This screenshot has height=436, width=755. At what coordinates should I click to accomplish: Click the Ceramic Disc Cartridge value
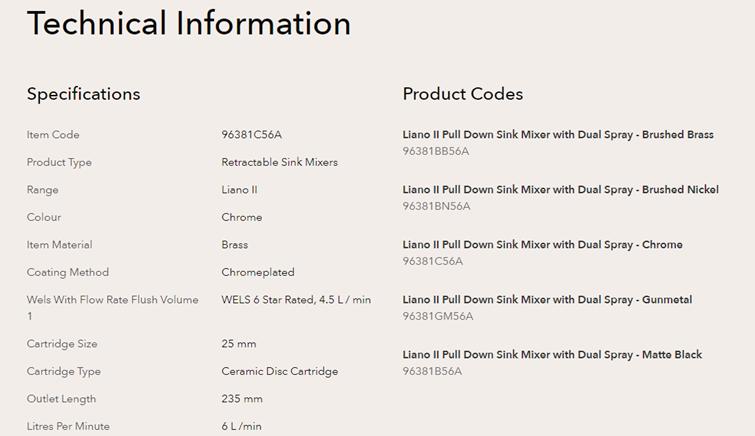click(x=279, y=371)
